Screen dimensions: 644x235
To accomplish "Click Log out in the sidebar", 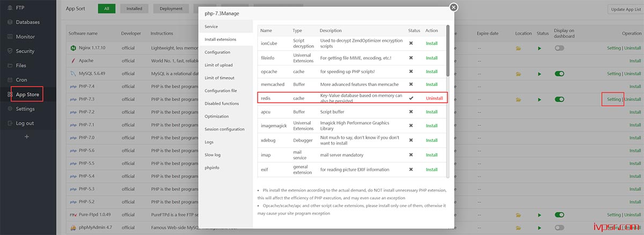I will (x=24, y=123).
